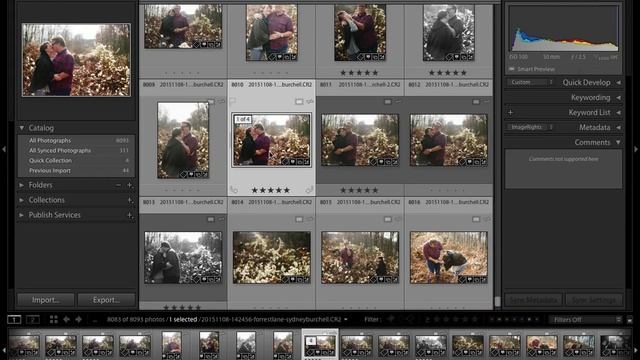The image size is (640, 360).
Task: Click star rating under photo 0011
Action: [x=359, y=190]
